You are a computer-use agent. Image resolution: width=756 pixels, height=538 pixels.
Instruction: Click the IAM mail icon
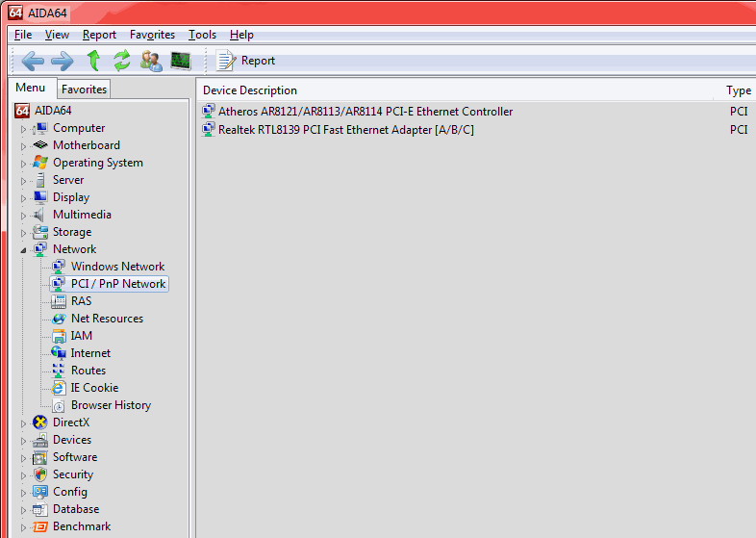(59, 336)
